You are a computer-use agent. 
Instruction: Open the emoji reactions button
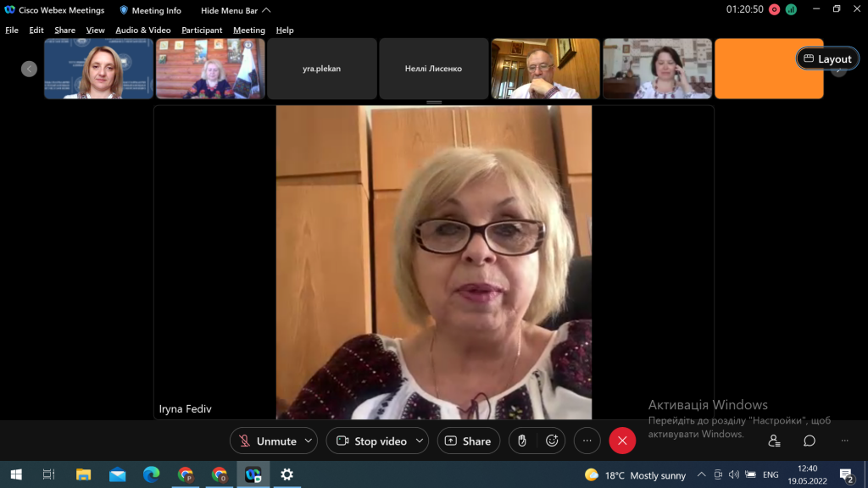pos(552,441)
